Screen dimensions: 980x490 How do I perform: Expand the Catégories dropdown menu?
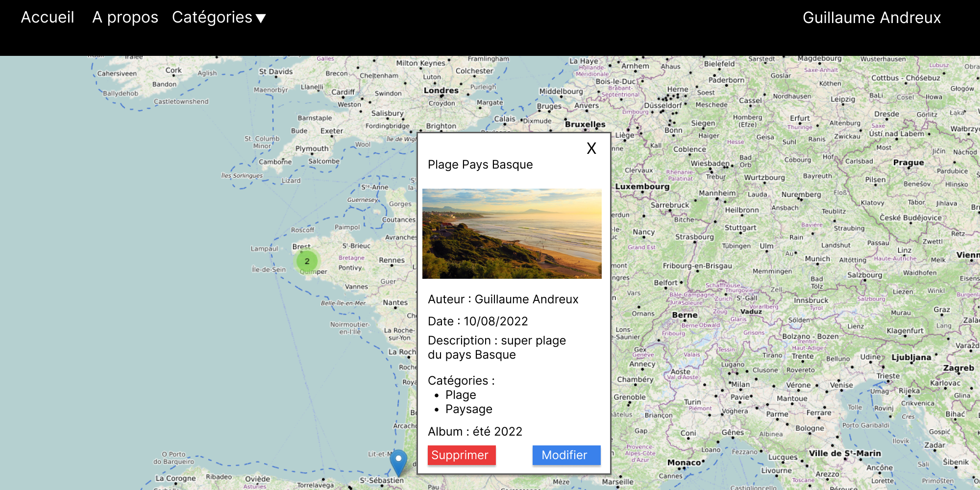click(x=219, y=18)
